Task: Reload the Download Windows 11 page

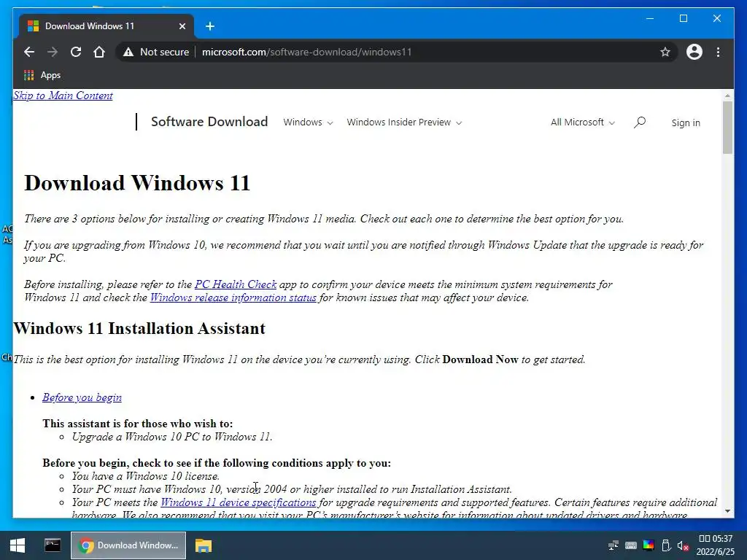Action: click(76, 52)
